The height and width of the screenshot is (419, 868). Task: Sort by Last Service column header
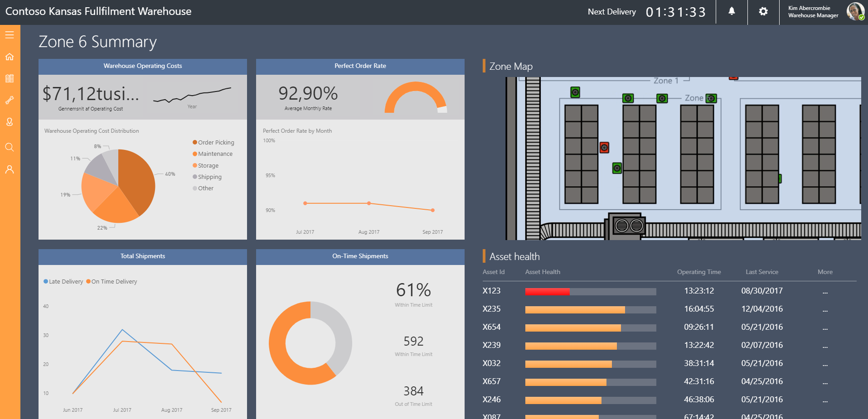[x=762, y=272]
